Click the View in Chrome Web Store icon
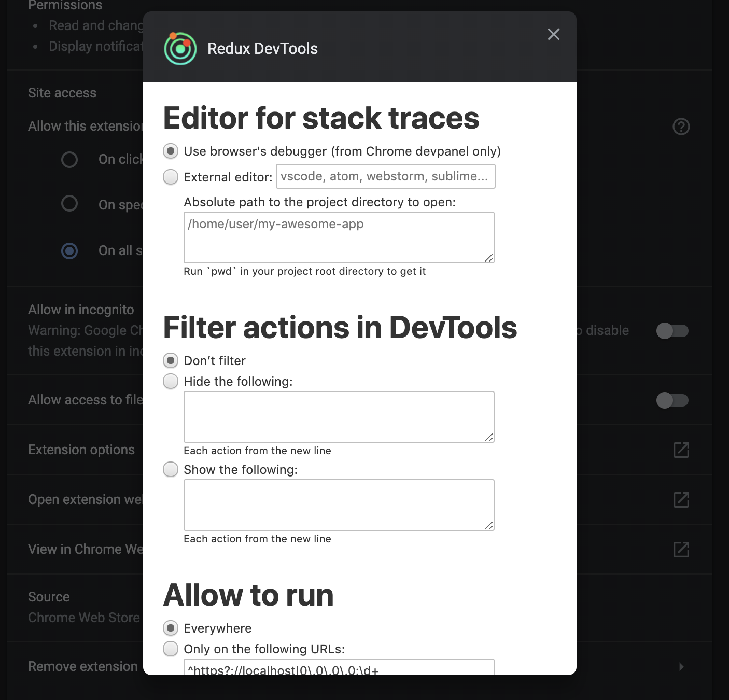 (x=681, y=549)
